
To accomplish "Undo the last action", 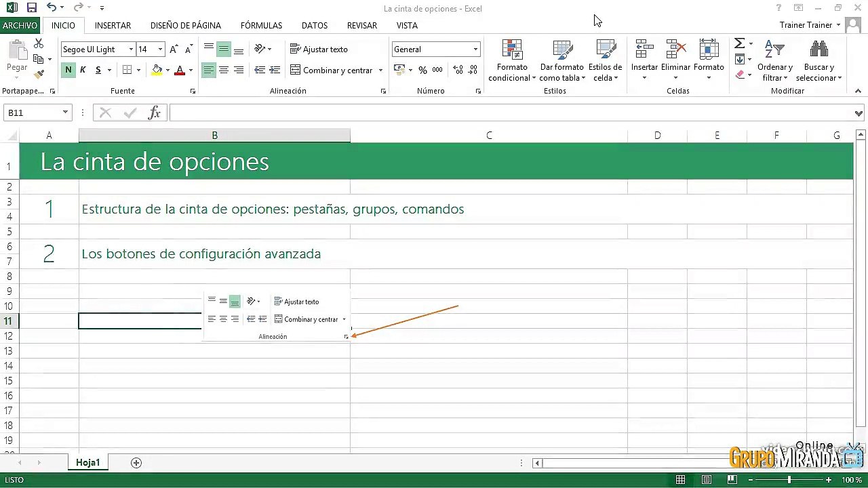I will click(52, 8).
